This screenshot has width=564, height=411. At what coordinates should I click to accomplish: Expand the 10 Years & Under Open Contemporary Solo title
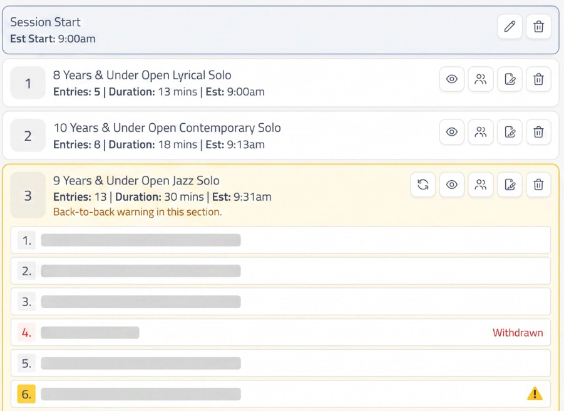(167, 128)
